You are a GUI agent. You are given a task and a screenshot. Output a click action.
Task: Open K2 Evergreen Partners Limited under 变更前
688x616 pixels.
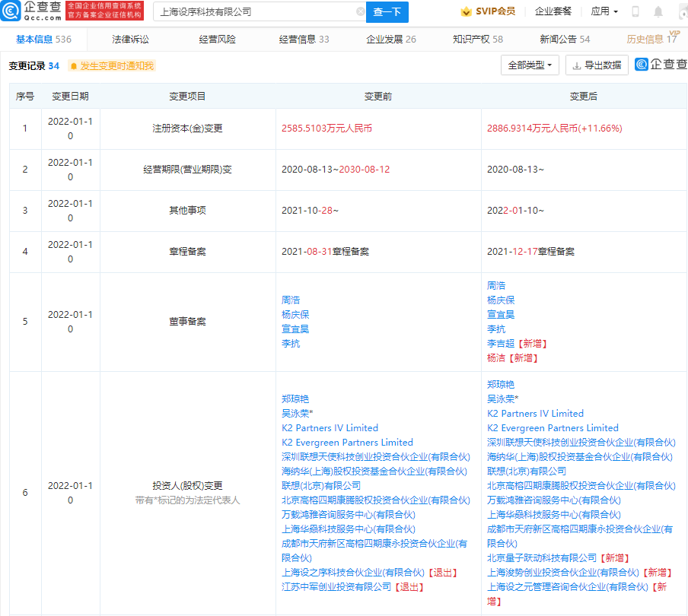click(347, 443)
